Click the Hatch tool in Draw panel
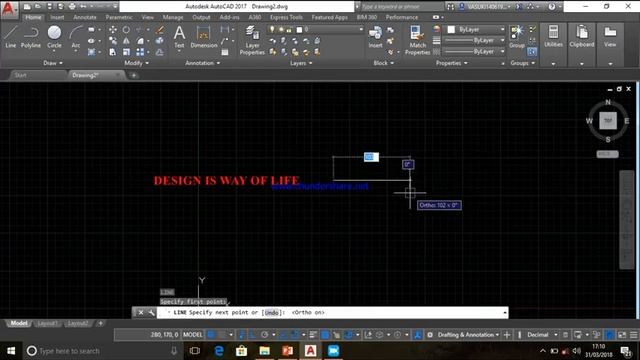640x360 pixels. tap(91, 52)
